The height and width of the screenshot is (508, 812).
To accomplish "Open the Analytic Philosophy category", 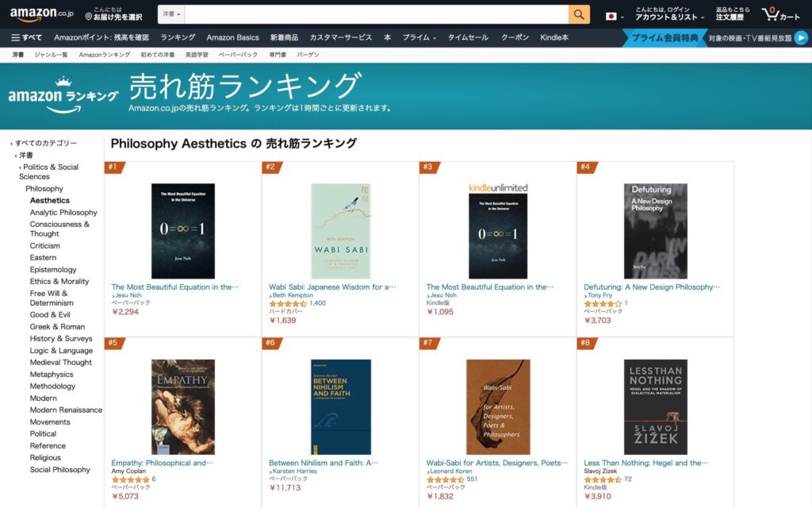I will coord(63,212).
